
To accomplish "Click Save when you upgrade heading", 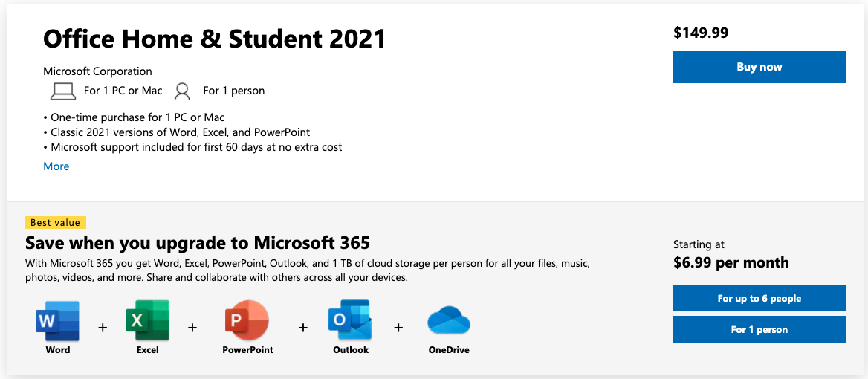I will point(198,243).
